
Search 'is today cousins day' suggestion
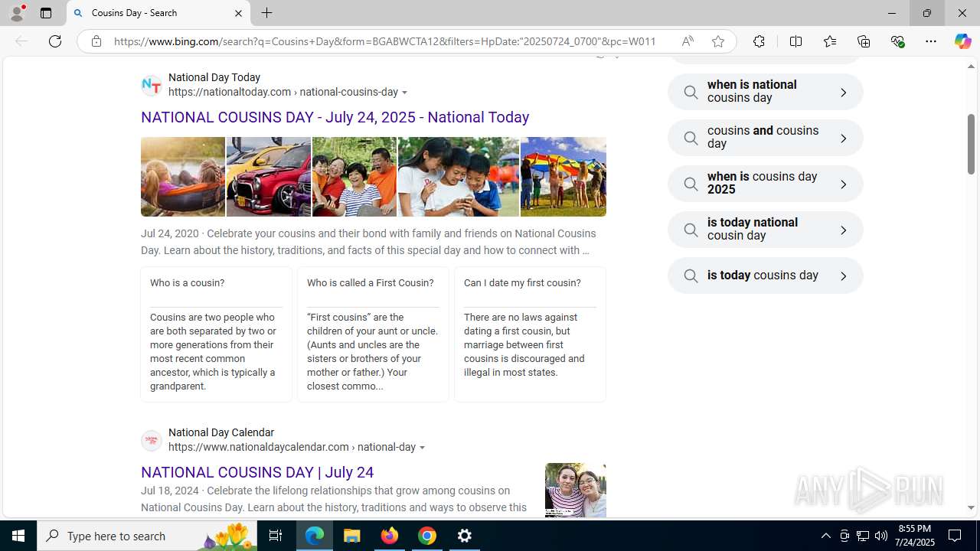click(766, 275)
